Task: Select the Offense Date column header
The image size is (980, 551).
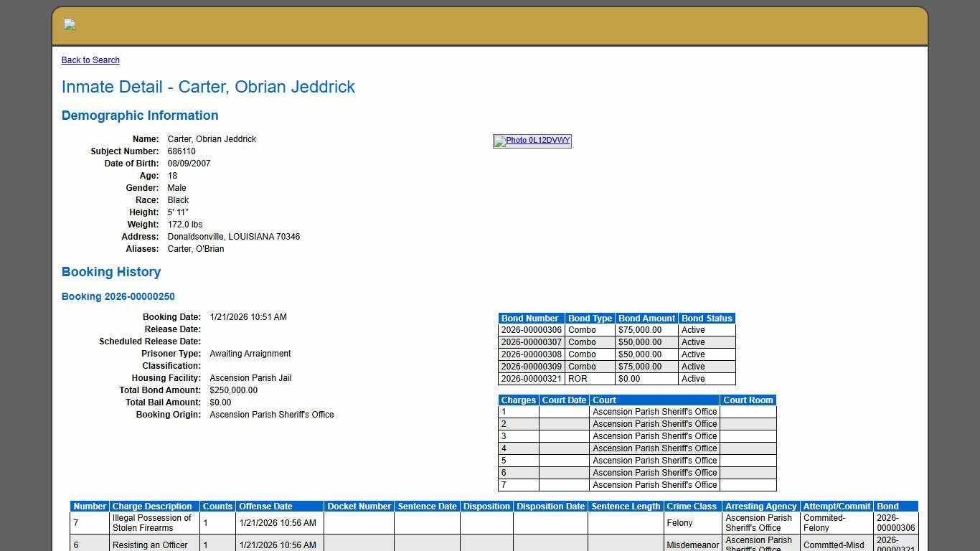Action: point(265,507)
